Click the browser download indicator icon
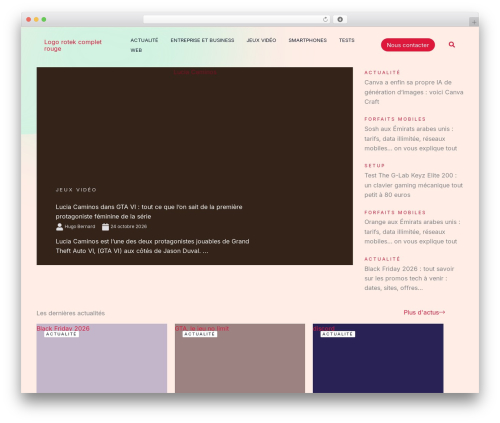500x423 pixels. [x=340, y=19]
